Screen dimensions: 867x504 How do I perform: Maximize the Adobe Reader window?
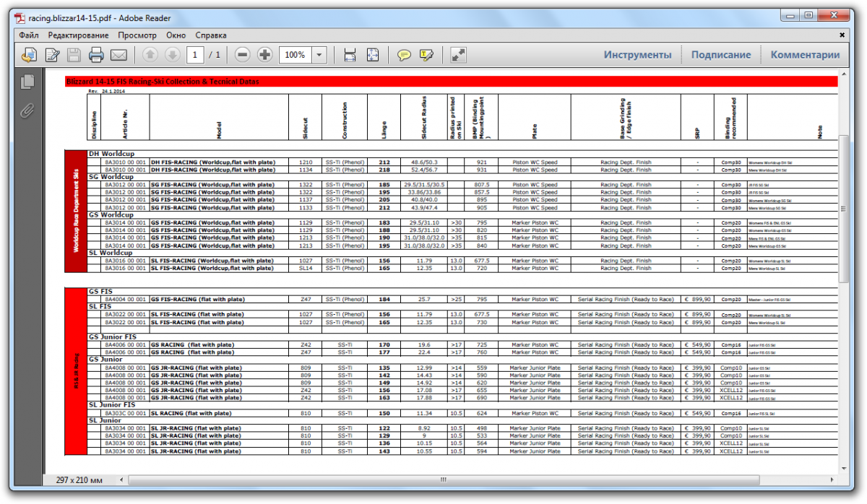point(808,14)
